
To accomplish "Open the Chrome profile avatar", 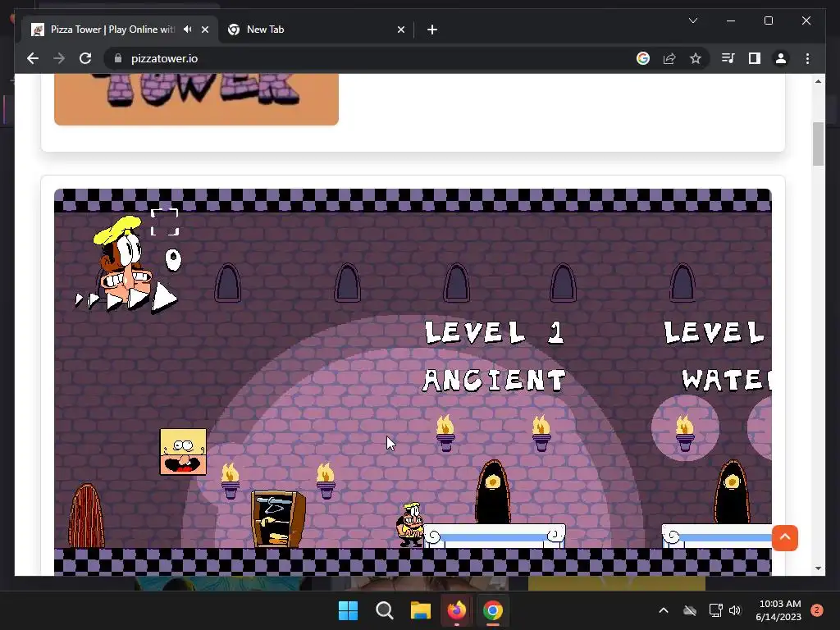I will pyautogui.click(x=781, y=58).
